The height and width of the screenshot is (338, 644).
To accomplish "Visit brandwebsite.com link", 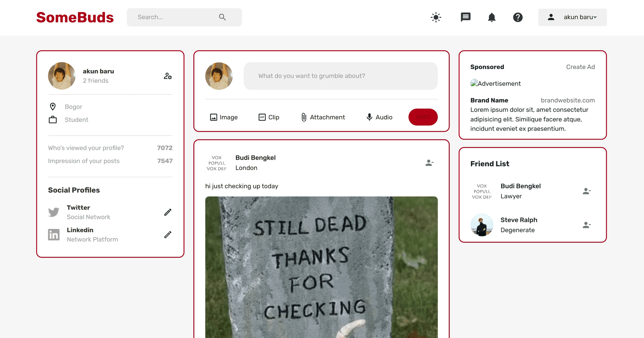I will pos(568,100).
